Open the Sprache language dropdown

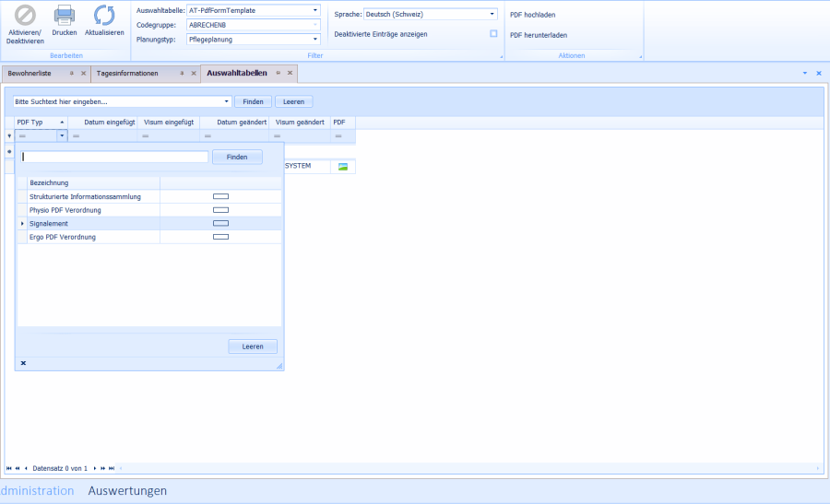point(492,15)
